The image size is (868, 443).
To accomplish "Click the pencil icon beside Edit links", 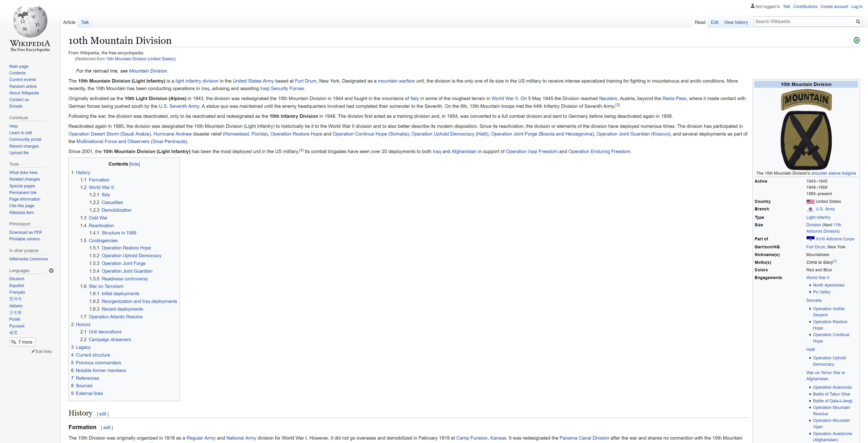I will coord(33,351).
